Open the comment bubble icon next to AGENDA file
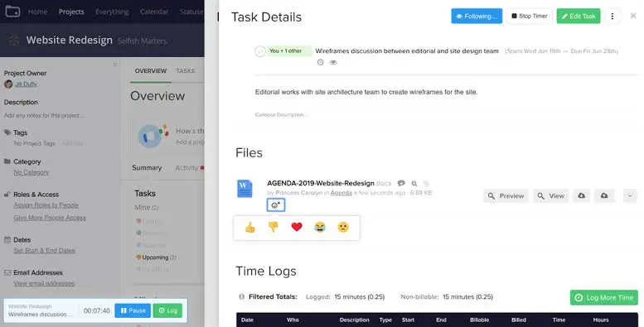The height and width of the screenshot is (327, 644). click(x=401, y=184)
